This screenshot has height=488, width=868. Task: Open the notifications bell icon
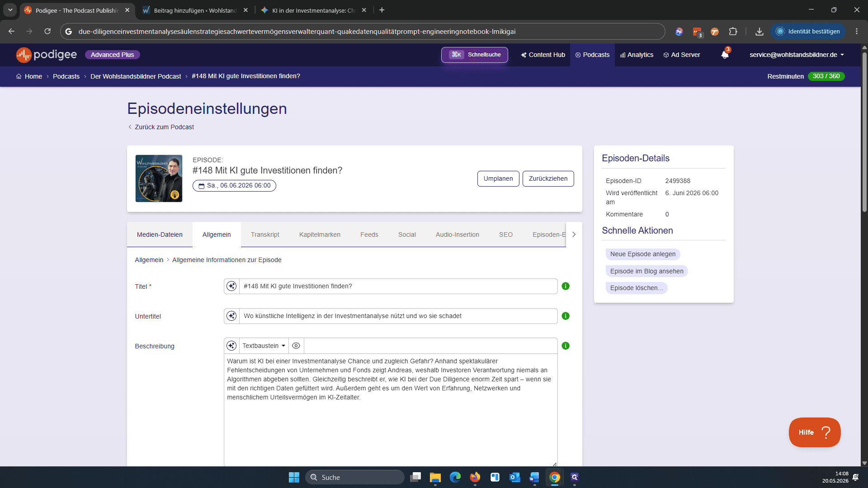[x=725, y=54]
